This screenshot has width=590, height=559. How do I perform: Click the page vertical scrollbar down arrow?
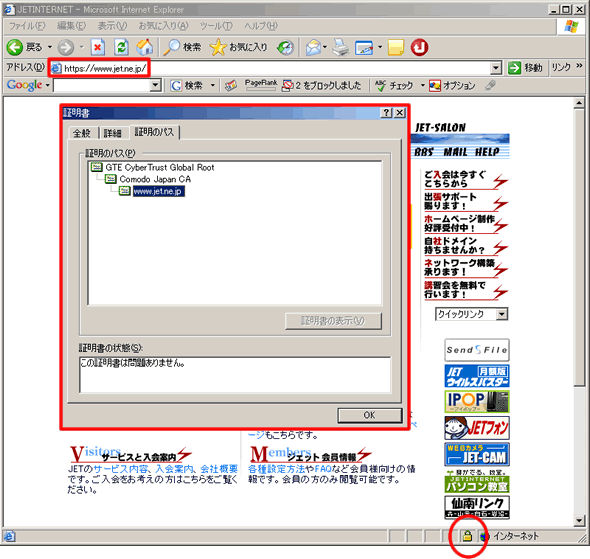click(x=579, y=521)
